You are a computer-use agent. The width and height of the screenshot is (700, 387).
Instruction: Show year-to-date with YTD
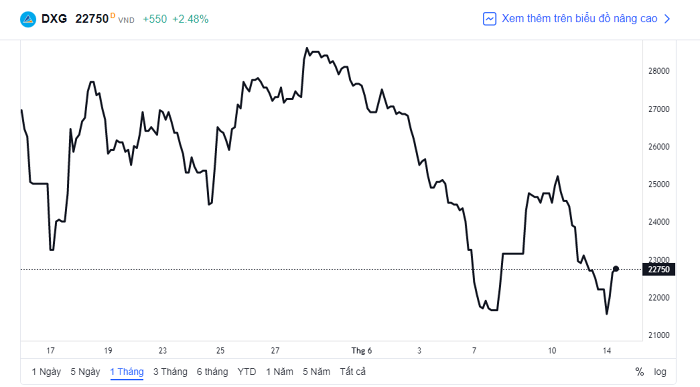pyautogui.click(x=246, y=372)
